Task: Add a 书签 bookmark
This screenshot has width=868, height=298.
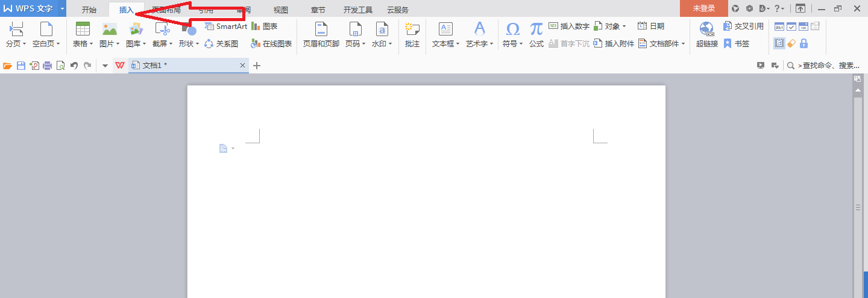Action: click(737, 43)
